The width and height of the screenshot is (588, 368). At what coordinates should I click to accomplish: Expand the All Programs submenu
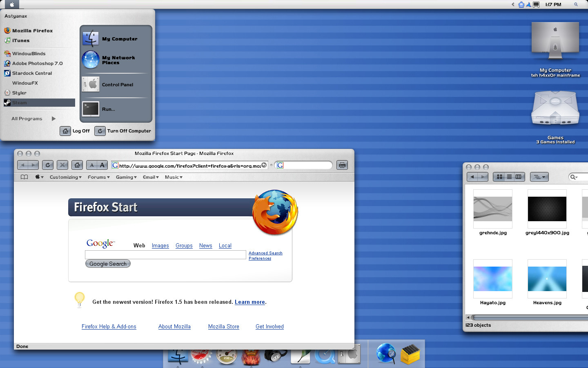tap(33, 119)
